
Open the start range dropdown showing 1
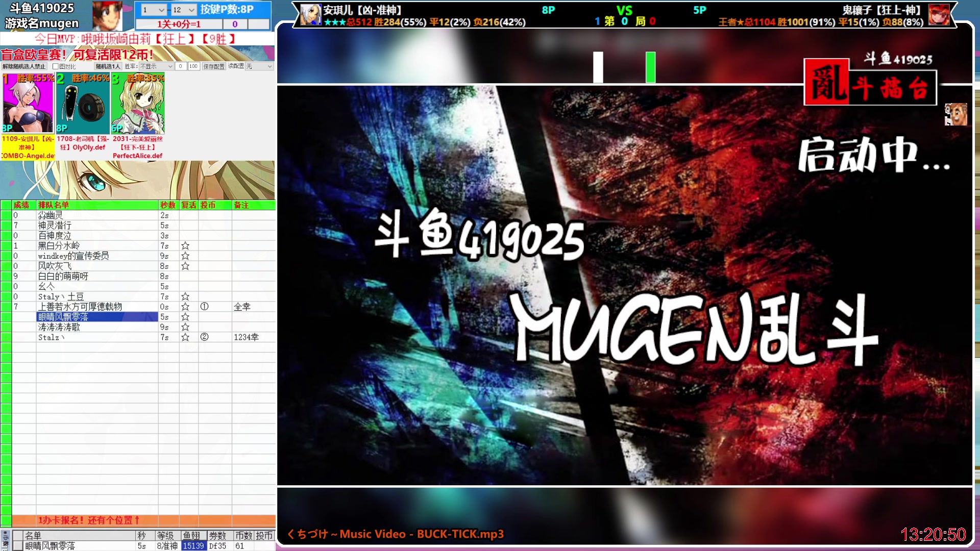pos(153,10)
